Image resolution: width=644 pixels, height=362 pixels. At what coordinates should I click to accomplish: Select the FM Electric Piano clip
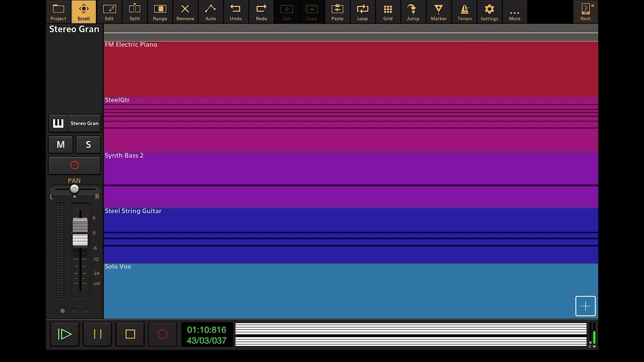pos(351,69)
